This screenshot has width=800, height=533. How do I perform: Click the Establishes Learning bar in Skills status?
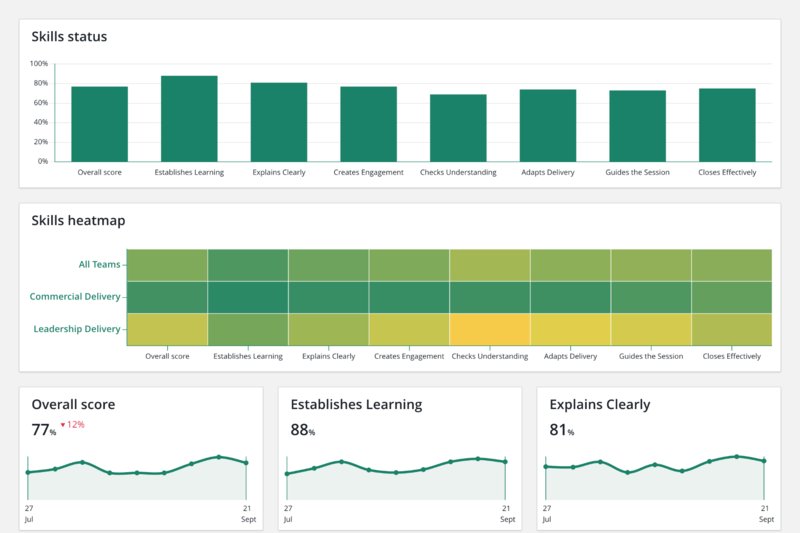(x=189, y=119)
